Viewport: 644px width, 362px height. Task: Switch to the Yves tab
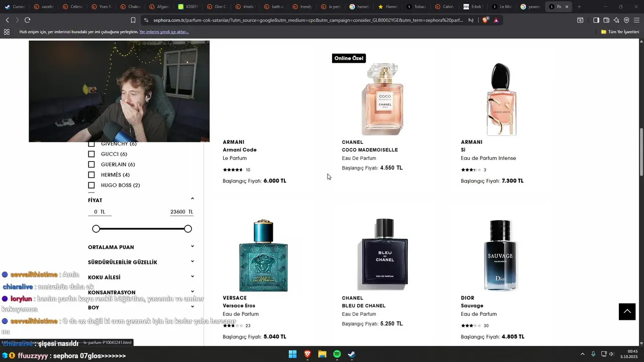coord(102,7)
